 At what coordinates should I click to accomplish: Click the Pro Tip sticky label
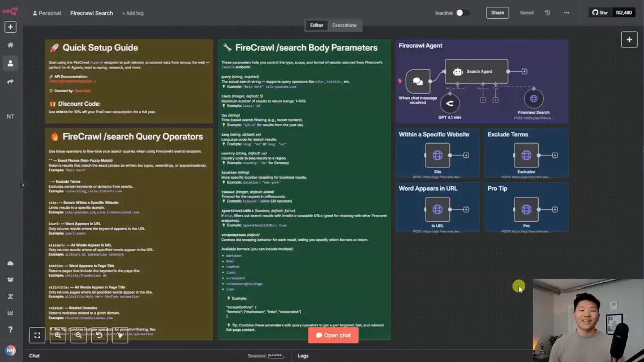coord(497,188)
